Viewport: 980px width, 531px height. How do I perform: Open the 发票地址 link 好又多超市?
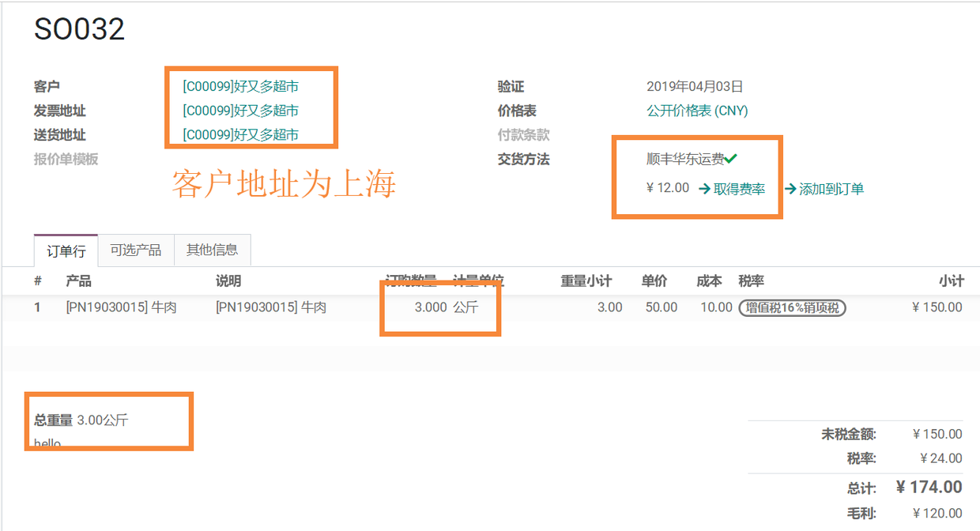tap(240, 111)
